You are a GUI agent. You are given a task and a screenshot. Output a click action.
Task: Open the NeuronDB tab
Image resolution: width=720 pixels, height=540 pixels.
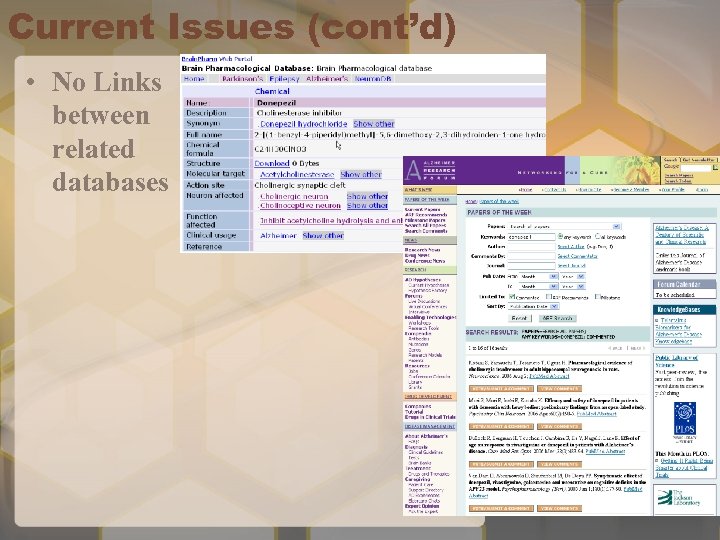373,79
